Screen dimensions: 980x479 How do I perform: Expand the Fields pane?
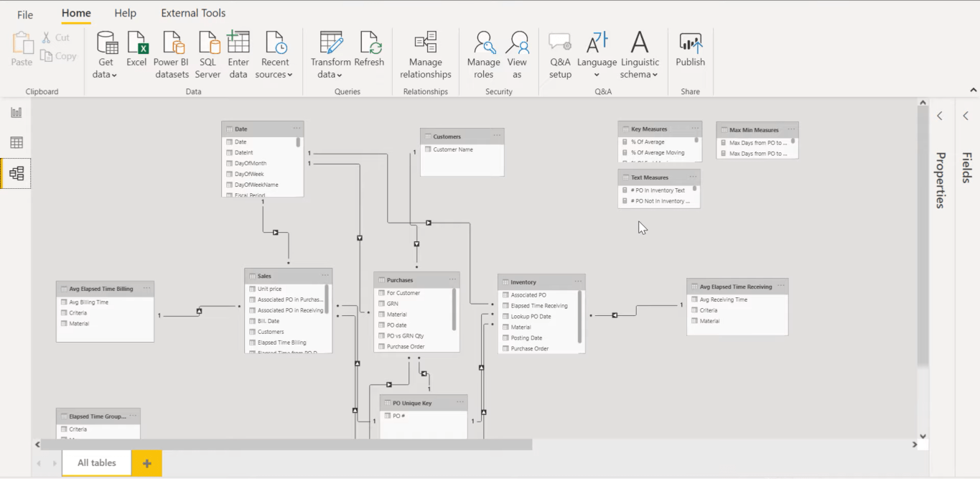coord(966,116)
